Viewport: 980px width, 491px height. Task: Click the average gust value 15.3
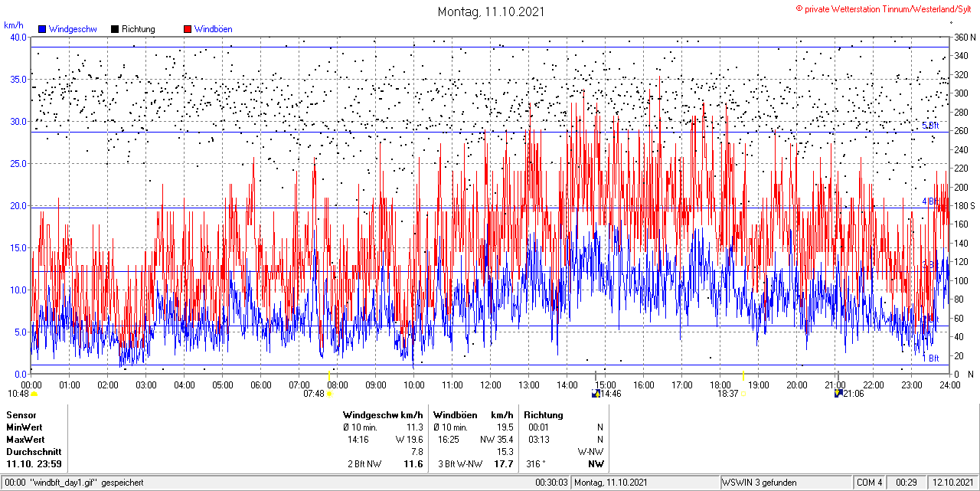tap(505, 452)
